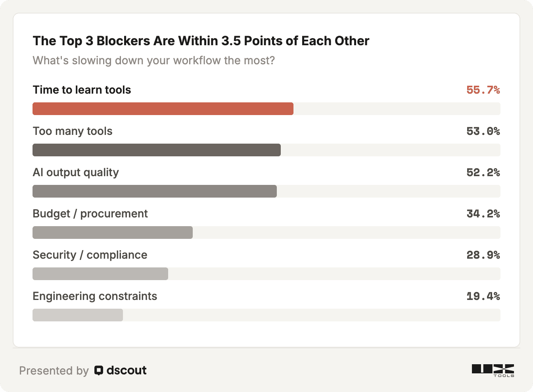The height and width of the screenshot is (392, 533).
Task: Click the 19.4% value label
Action: 483,296
